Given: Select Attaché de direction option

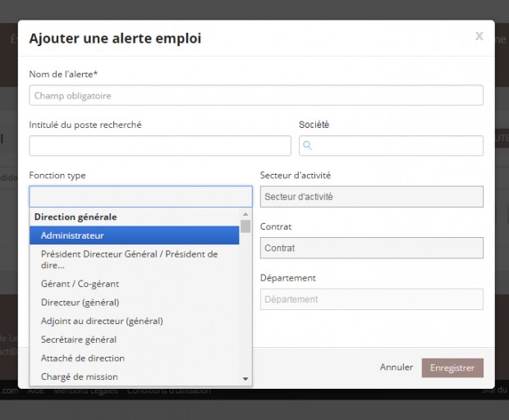Looking at the screenshot, I should click(x=135, y=358).
